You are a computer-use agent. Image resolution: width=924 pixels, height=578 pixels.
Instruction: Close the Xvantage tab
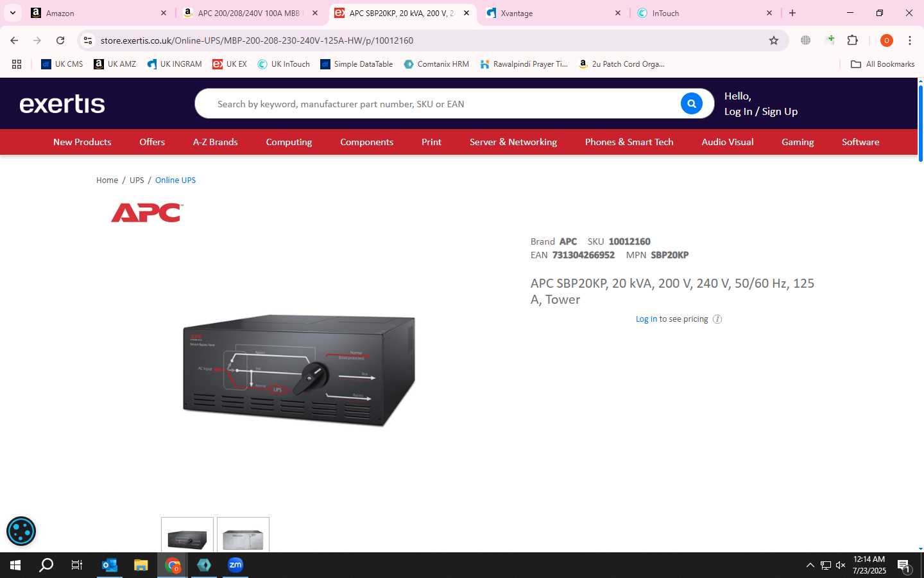click(618, 13)
